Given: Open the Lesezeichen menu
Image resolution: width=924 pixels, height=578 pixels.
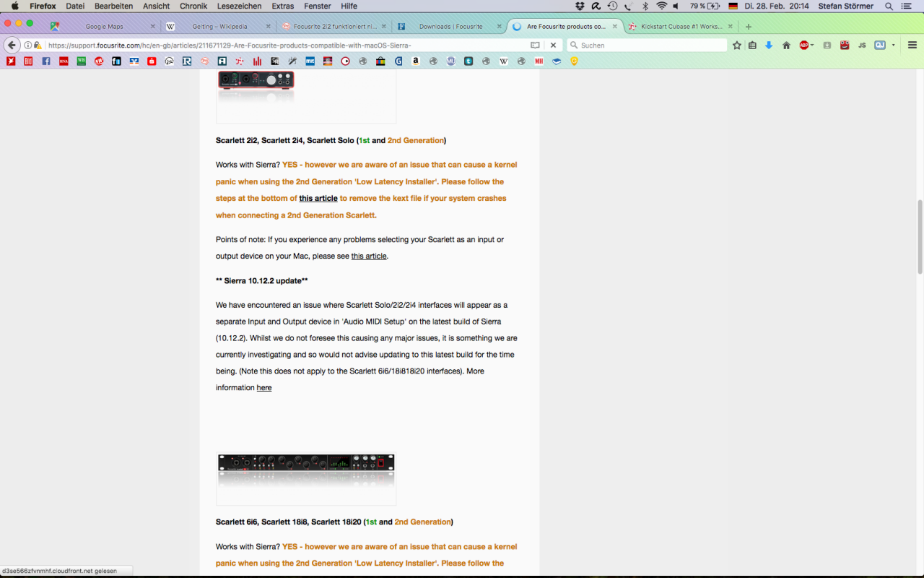Looking at the screenshot, I should click(239, 6).
